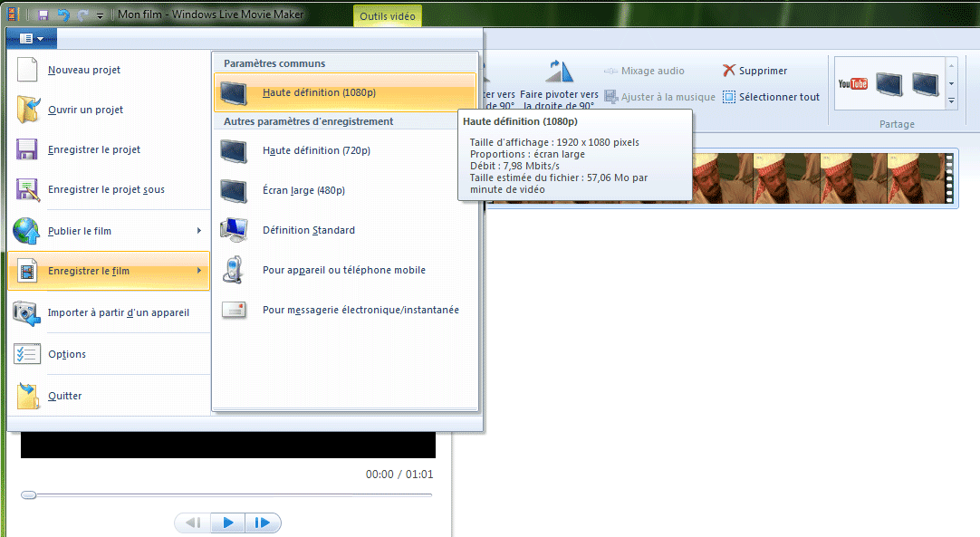Pick Écran large (480p) option
The height and width of the screenshot is (537, 980).
pyautogui.click(x=345, y=190)
